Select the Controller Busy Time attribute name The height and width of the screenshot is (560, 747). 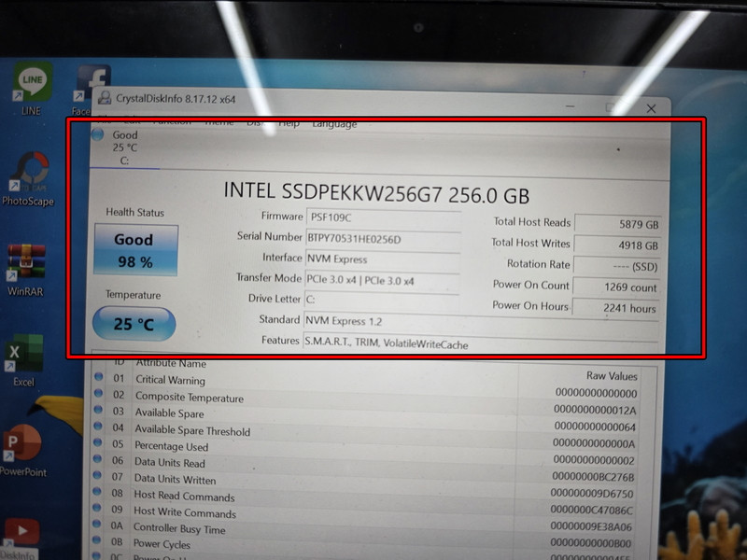click(x=179, y=528)
